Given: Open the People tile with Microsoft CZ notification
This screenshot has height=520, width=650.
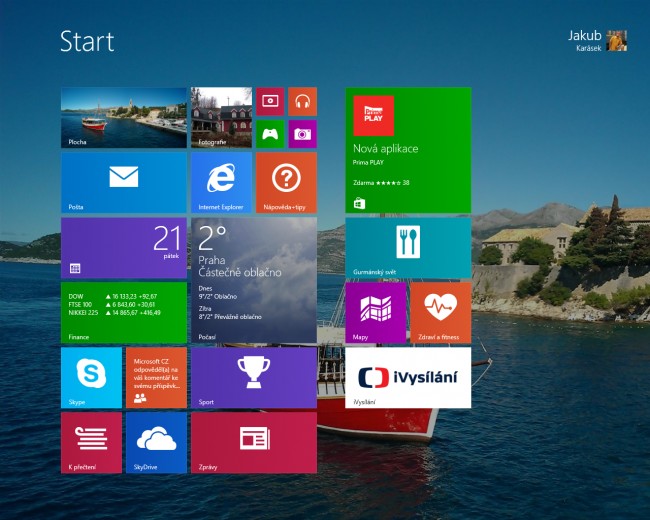Looking at the screenshot, I should tap(156, 378).
